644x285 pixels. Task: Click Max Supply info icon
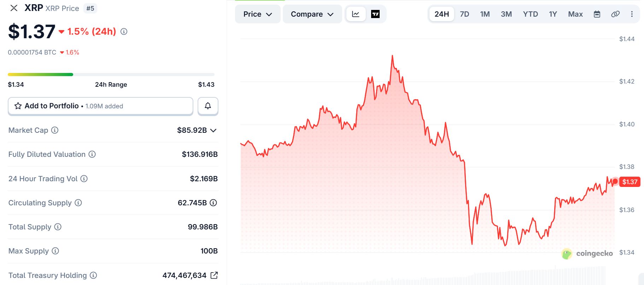(x=55, y=251)
